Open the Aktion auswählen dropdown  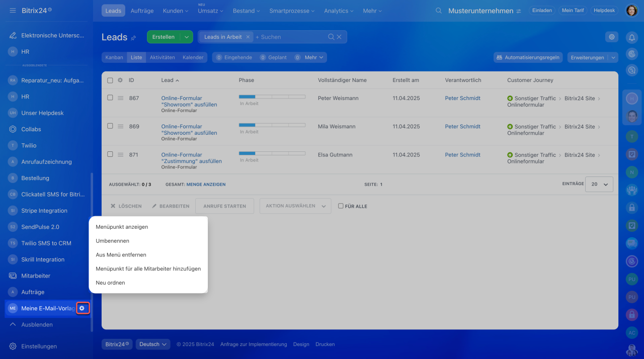(295, 206)
